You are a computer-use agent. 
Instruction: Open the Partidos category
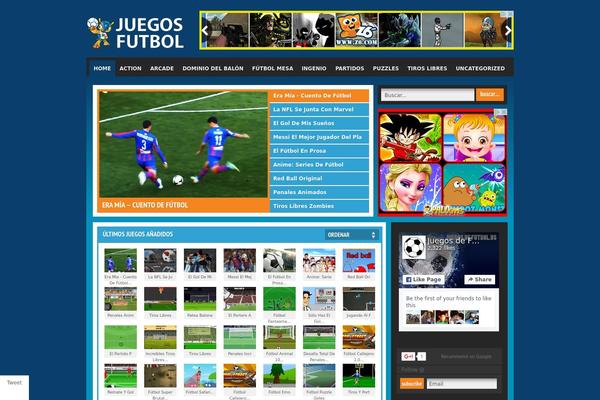[350, 68]
